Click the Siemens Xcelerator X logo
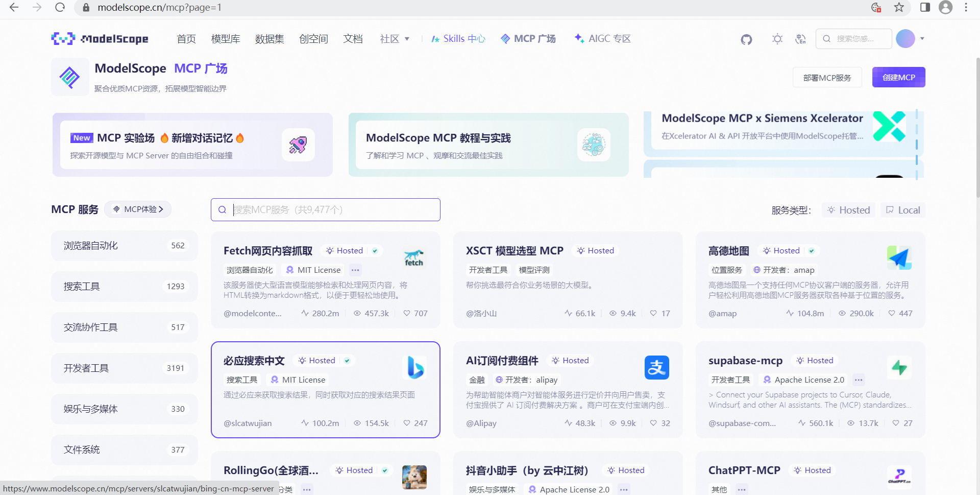The image size is (980, 495). click(889, 126)
